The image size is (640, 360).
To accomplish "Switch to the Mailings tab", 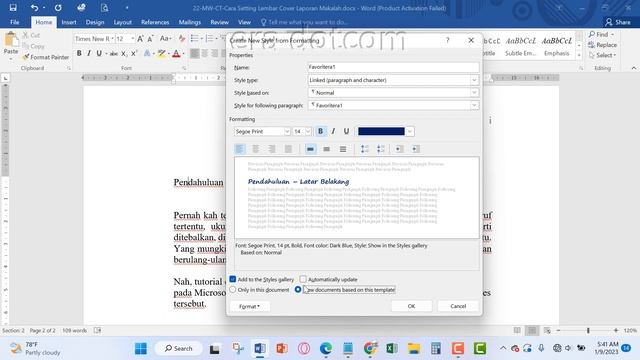I will (x=190, y=22).
